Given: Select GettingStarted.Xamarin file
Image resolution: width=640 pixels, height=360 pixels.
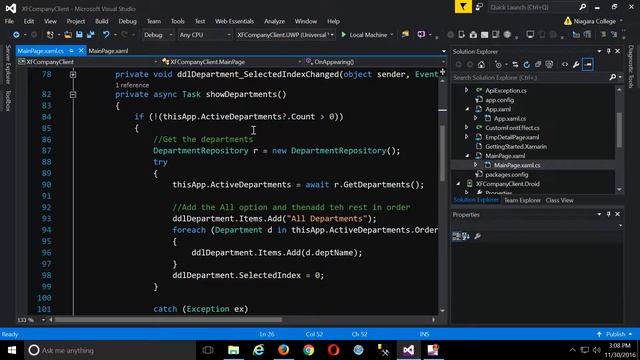Looking at the screenshot, I should coord(516,147).
